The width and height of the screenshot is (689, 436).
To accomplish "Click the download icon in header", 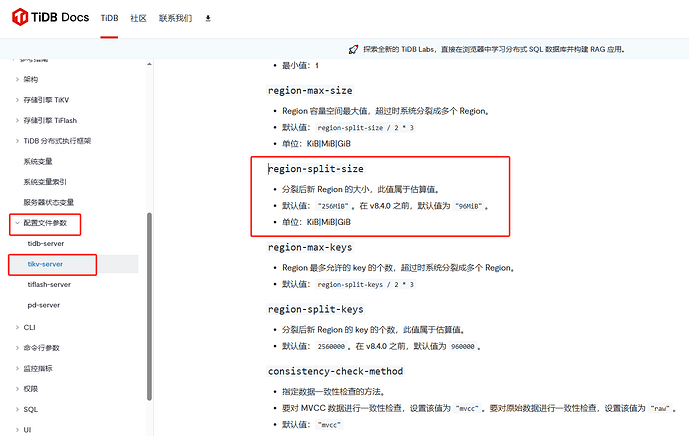I will (x=208, y=18).
